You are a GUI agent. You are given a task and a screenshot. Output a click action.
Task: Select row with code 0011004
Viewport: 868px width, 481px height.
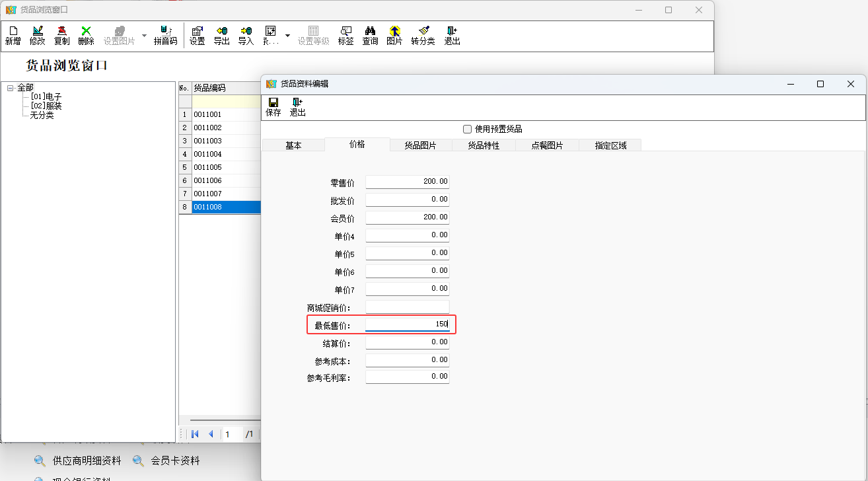coord(226,154)
